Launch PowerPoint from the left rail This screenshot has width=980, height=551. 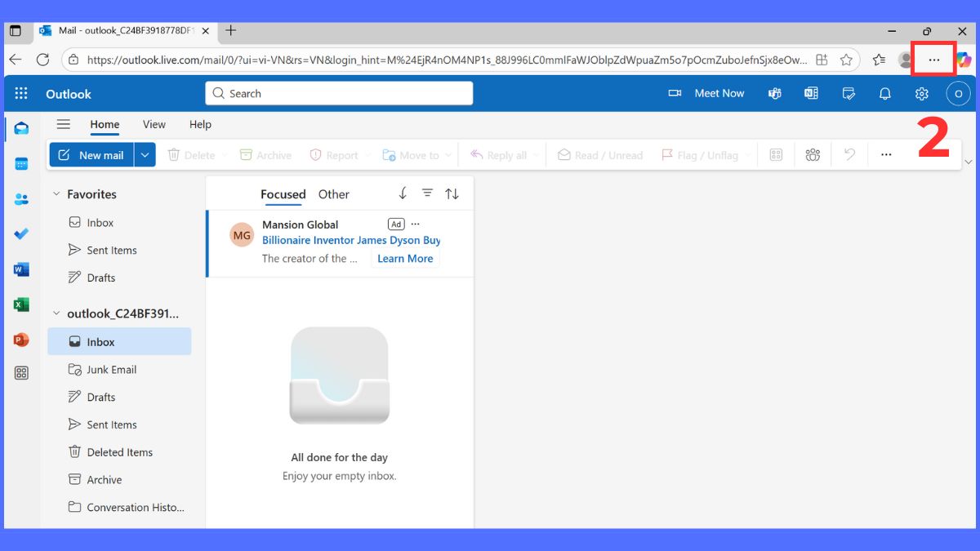point(21,340)
